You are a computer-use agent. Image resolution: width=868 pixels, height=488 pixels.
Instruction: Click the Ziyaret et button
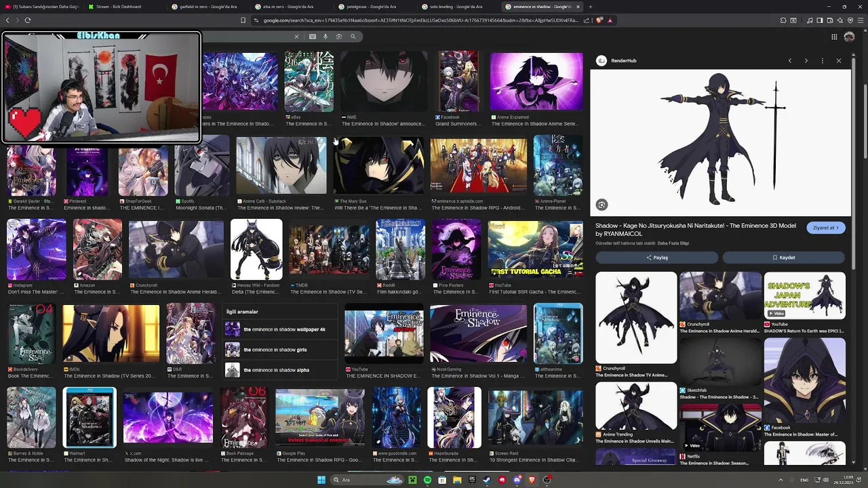tap(826, 228)
